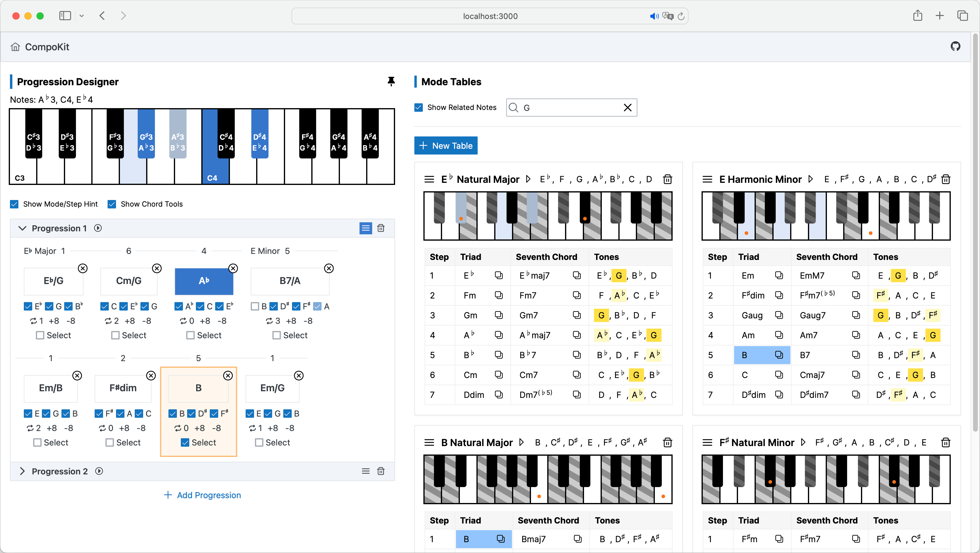Tick Select under the Cm/G chord
This screenshot has width=980, height=553.
pos(115,336)
